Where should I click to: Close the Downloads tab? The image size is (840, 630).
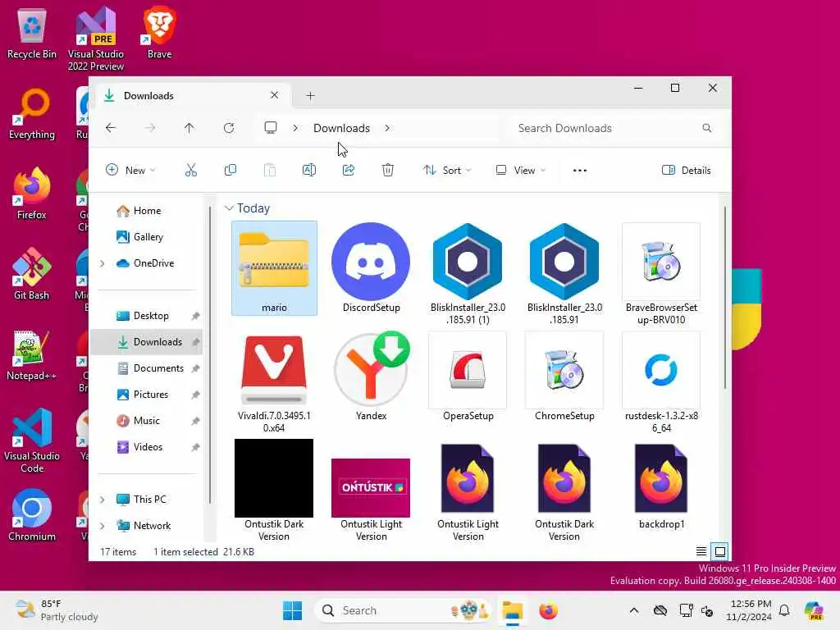tap(274, 95)
